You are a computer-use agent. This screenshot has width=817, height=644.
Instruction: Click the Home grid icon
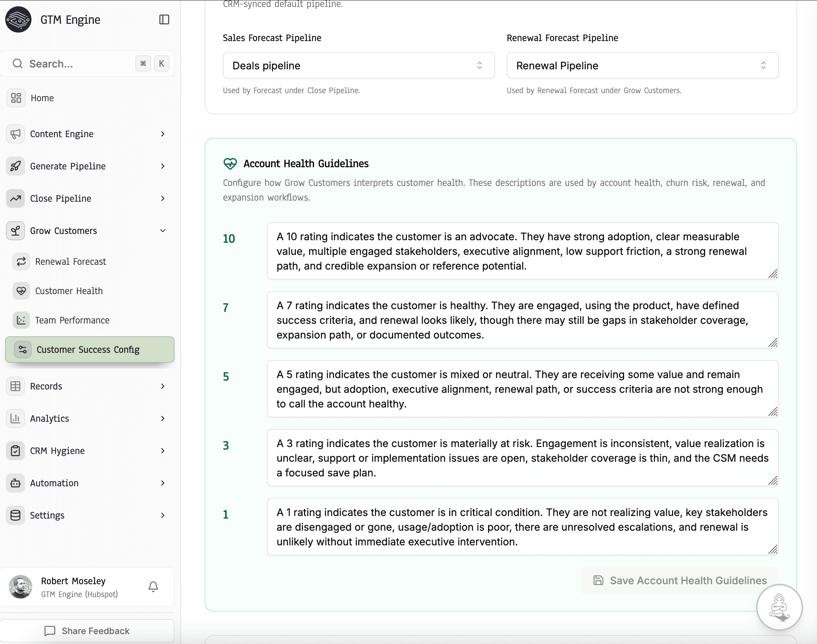coord(16,98)
